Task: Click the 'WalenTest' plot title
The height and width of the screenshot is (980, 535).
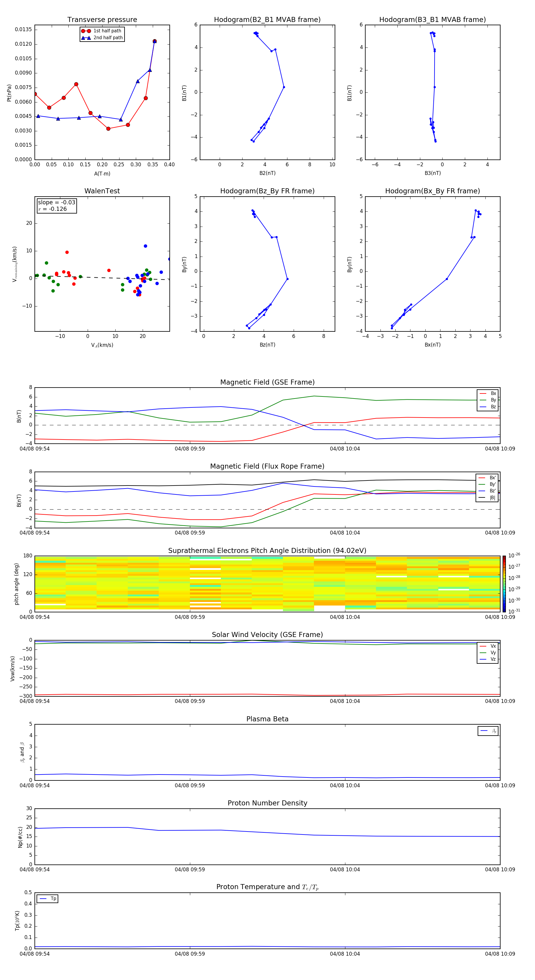Action: click(x=102, y=191)
